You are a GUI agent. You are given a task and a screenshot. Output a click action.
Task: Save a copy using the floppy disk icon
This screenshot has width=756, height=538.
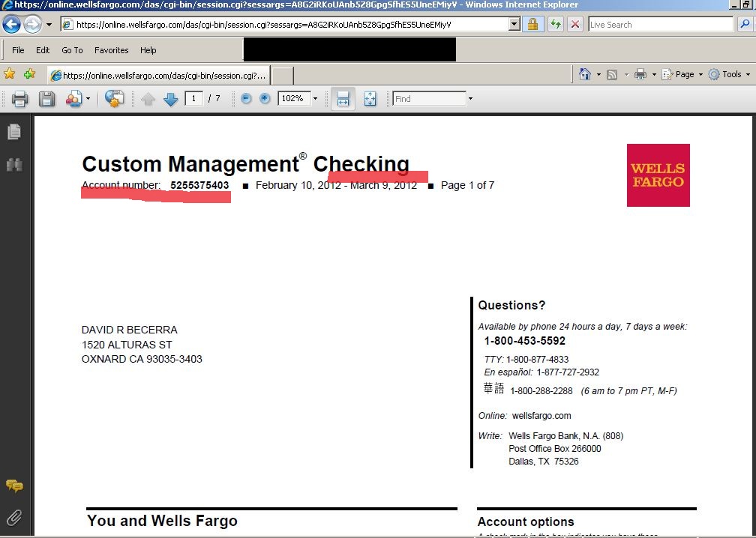[46, 99]
